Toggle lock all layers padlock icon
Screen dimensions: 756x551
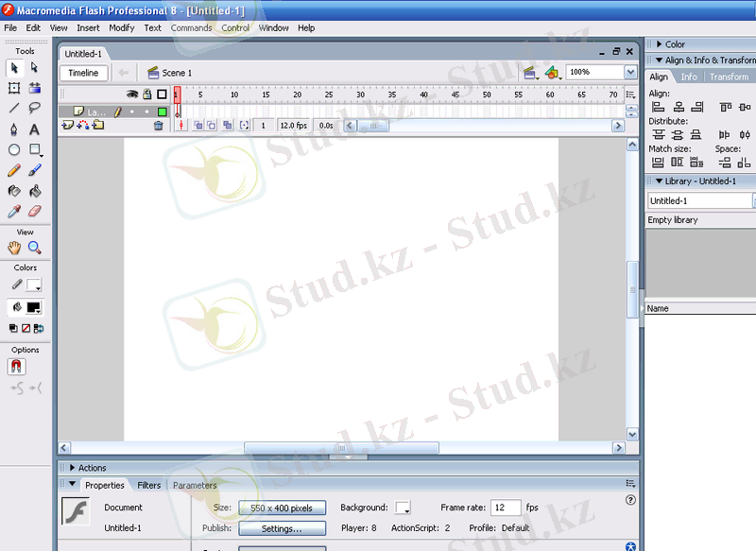(x=147, y=94)
